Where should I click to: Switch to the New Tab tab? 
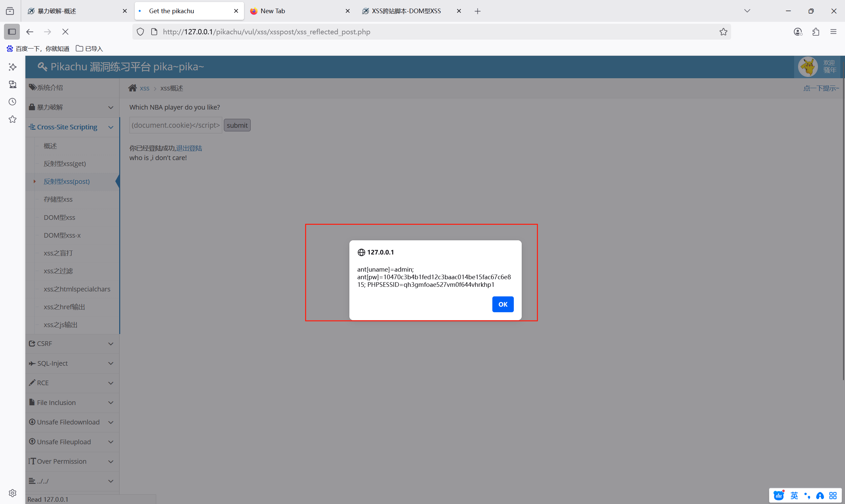(300, 11)
